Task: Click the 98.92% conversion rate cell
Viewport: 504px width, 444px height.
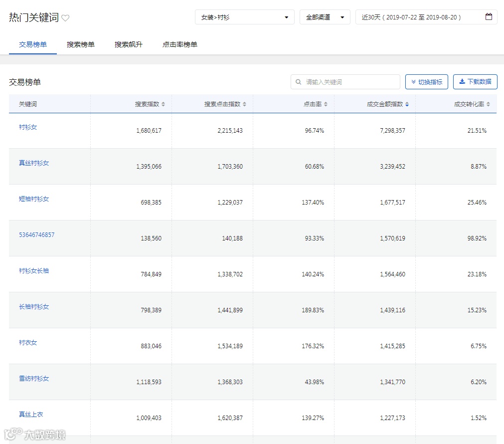Action: (x=477, y=238)
